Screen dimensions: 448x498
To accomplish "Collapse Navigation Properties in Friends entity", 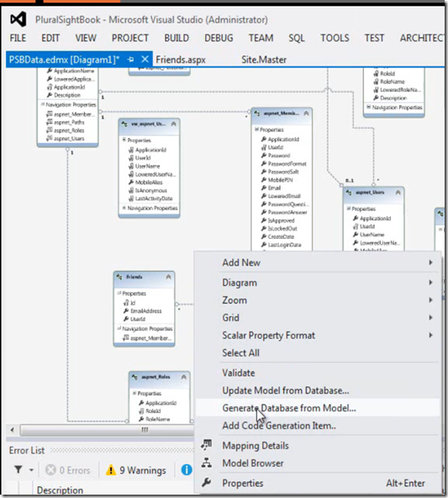I will pos(119,328).
